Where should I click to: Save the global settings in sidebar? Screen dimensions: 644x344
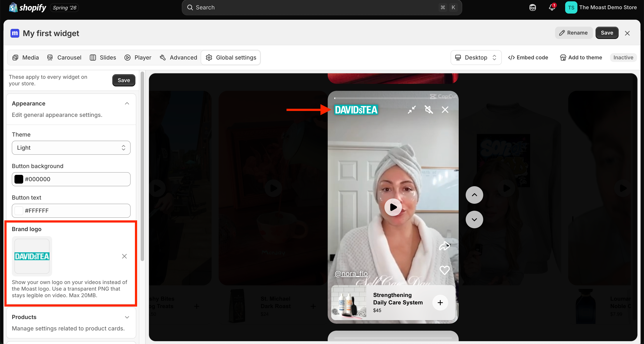coord(124,80)
